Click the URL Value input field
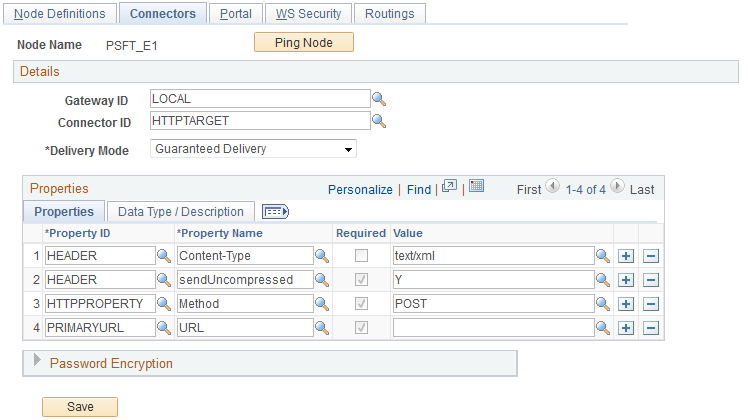Viewport: 748px width, 420px height. 493,328
